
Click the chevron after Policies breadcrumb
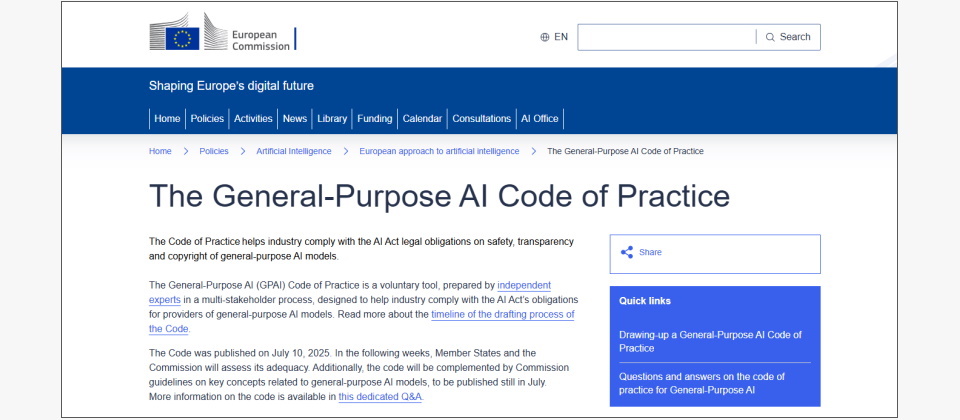[x=242, y=151]
